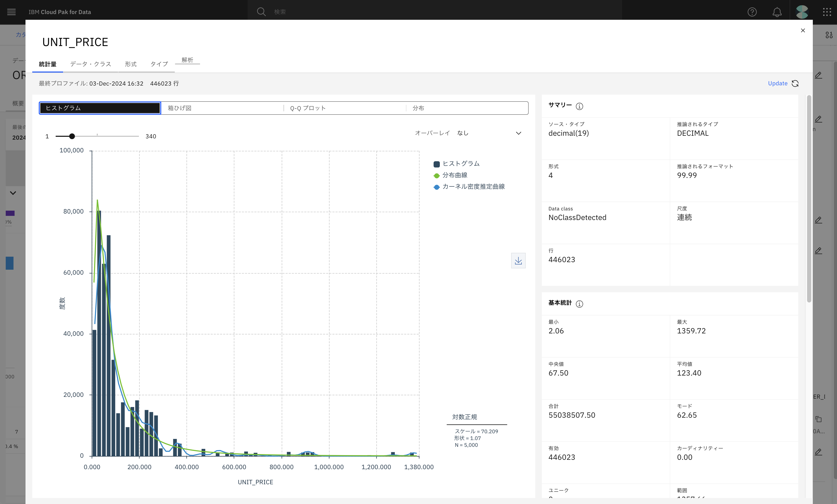Click the refresh icon next to Update
This screenshot has height=504, width=837.
coord(795,83)
